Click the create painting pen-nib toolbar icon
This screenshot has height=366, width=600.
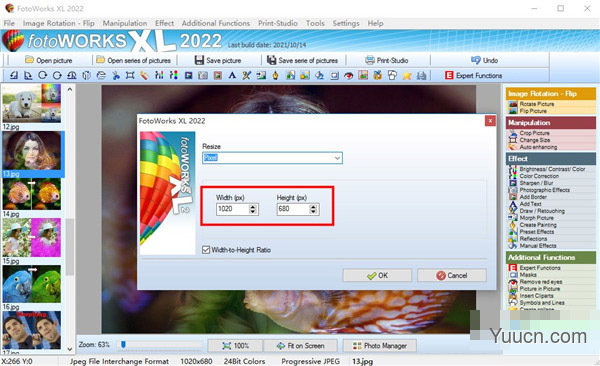pos(276,75)
